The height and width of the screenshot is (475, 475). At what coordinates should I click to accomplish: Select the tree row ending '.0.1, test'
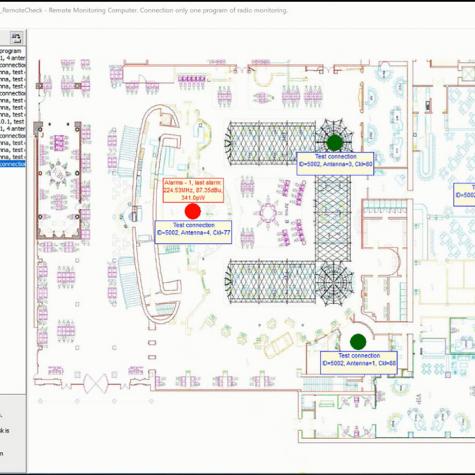point(12,122)
